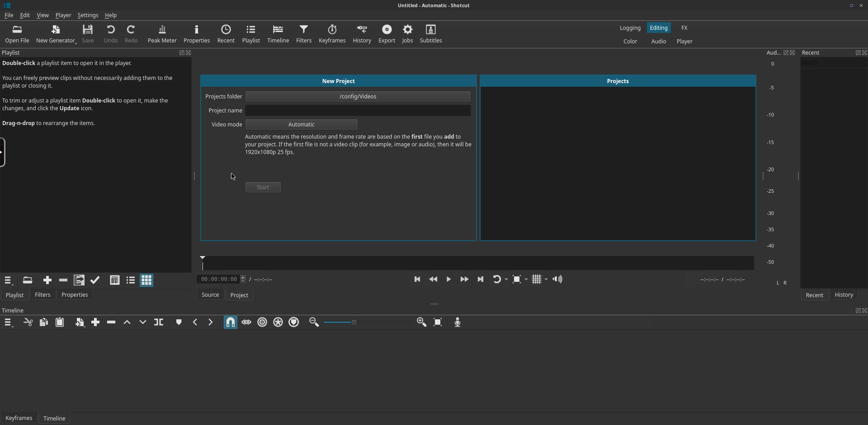Add the source to the playlist with plus
This screenshot has height=425, width=868.
click(x=47, y=280)
